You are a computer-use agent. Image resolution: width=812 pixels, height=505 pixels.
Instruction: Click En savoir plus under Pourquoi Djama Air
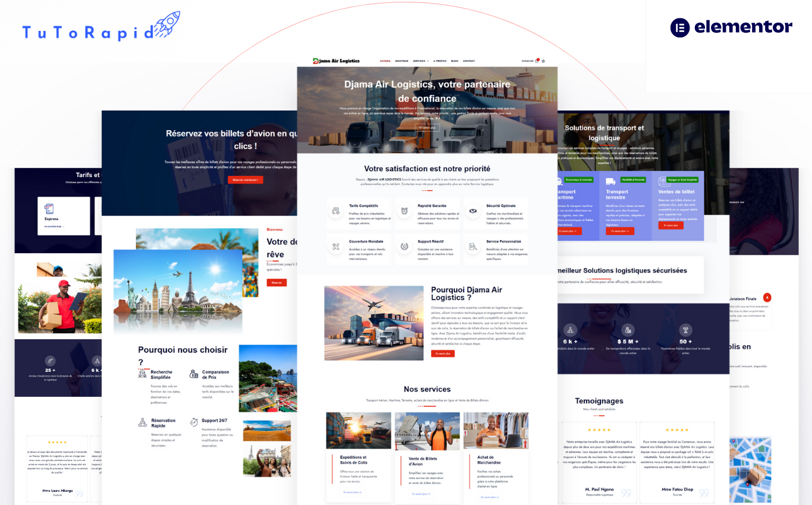(443, 353)
